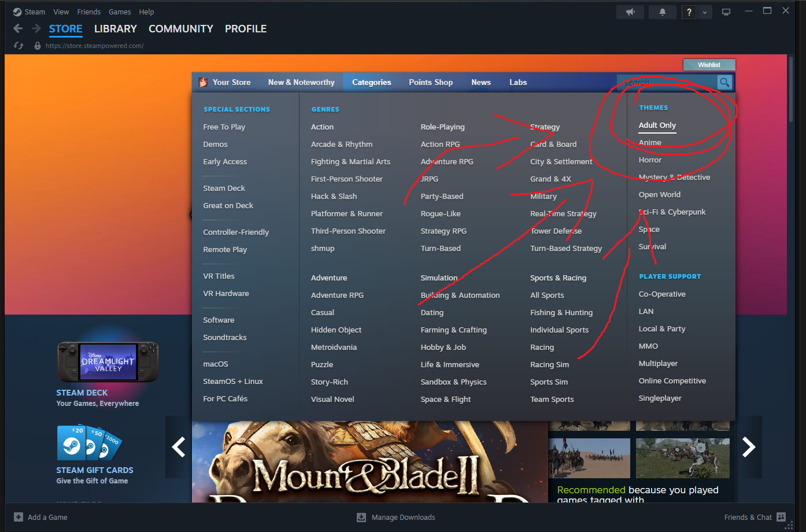Select the Adult Only theme
Image resolution: width=806 pixels, height=532 pixels.
[657, 125]
